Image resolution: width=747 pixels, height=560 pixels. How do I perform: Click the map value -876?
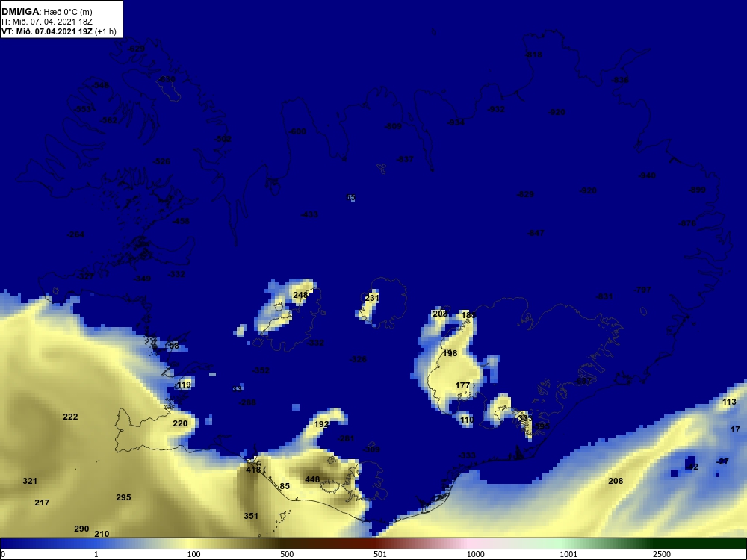click(x=687, y=223)
